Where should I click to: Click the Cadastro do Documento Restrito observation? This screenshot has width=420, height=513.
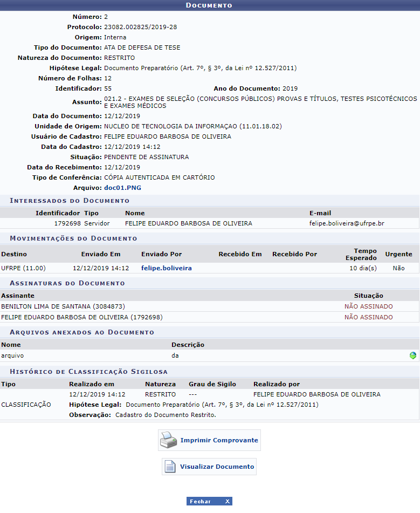pyautogui.click(x=166, y=415)
